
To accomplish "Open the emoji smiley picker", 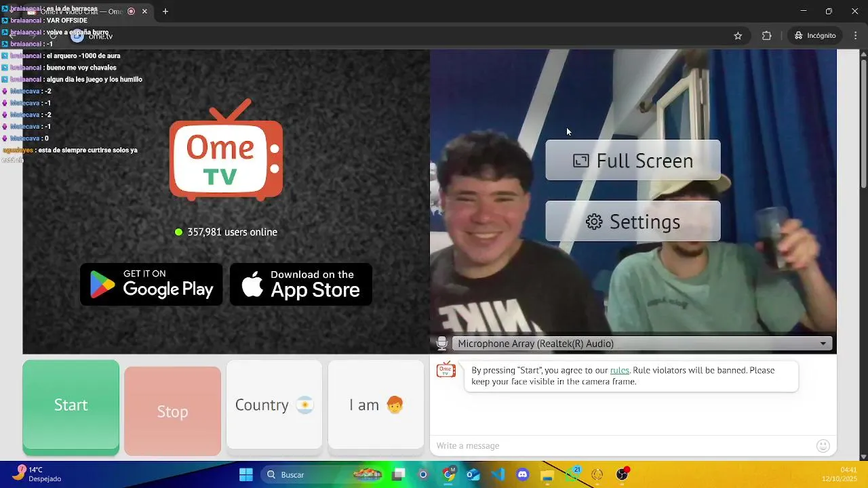I will 823,445.
